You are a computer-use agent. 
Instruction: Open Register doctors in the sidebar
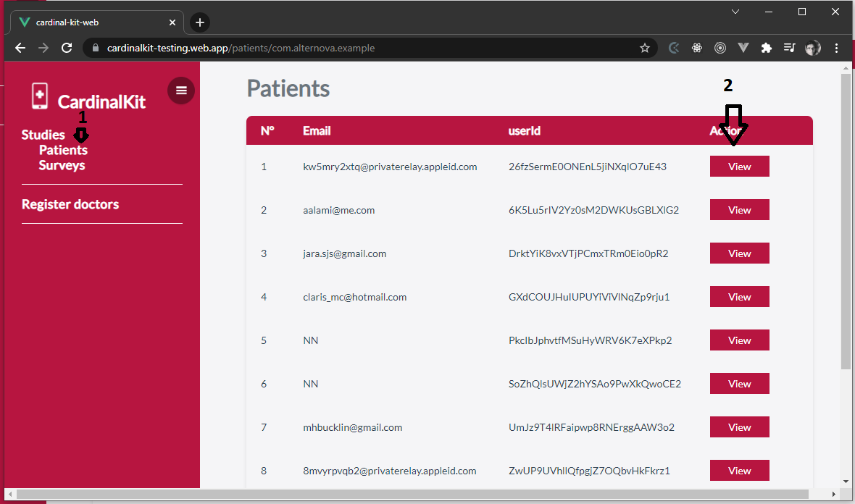pos(70,204)
